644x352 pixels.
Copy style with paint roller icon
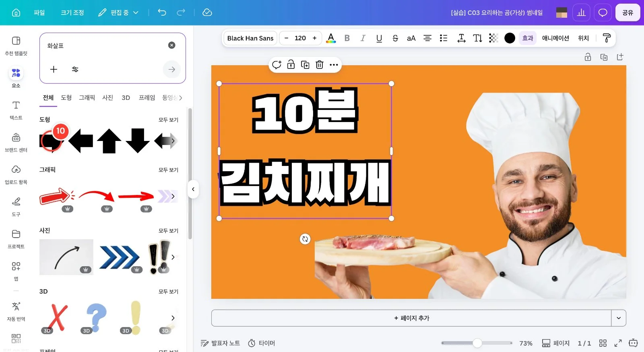click(607, 38)
